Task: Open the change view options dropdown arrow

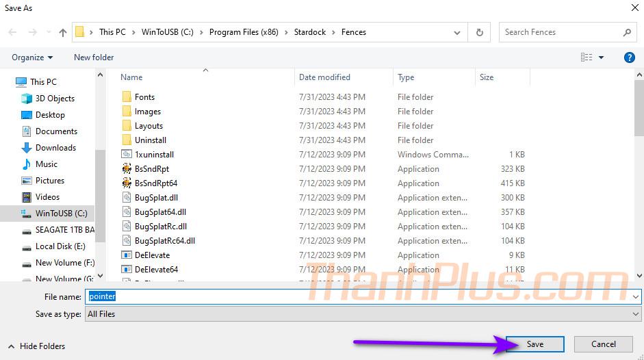Action: click(x=602, y=57)
